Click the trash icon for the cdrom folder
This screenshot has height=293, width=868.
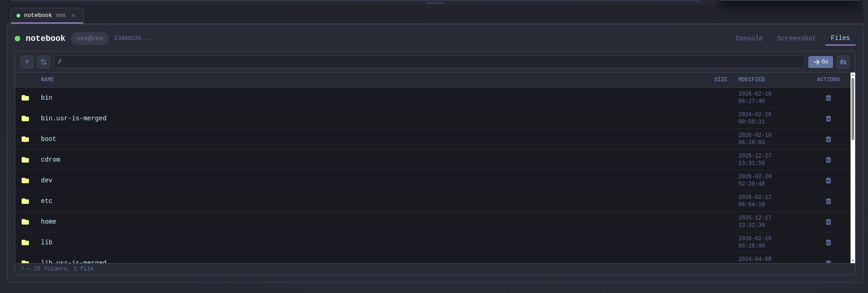tap(828, 160)
